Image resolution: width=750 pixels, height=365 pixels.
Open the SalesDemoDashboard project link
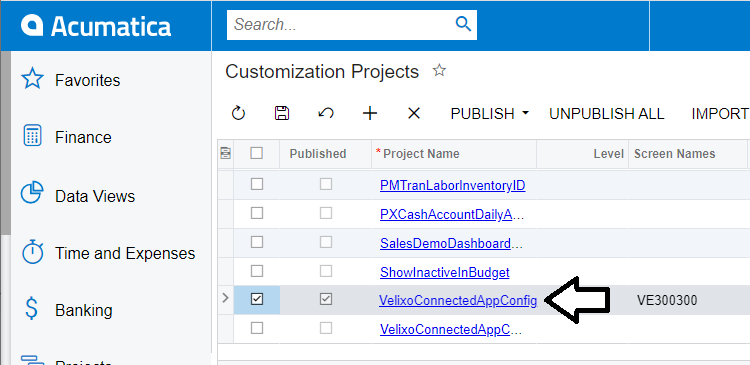point(451,243)
